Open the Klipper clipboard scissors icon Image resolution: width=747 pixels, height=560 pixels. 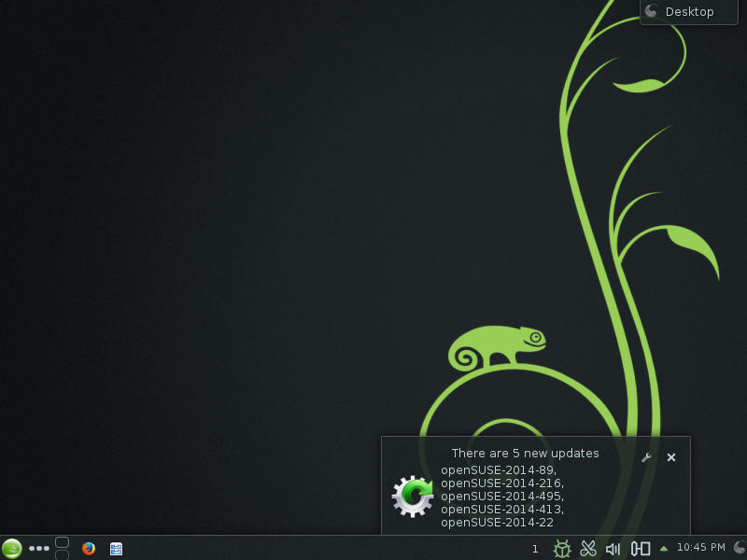pos(588,549)
